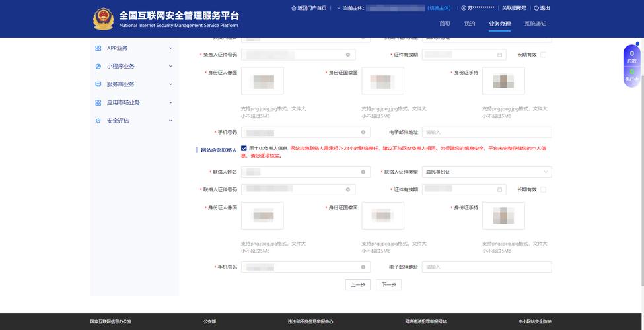Screen dimensions: 644x330
Task: Click the shield icon beside 安全评估
Action: click(x=98, y=121)
